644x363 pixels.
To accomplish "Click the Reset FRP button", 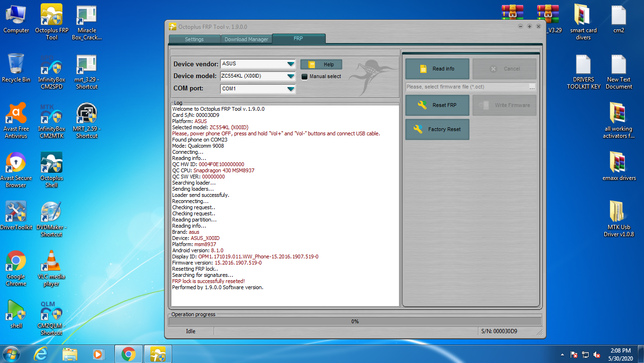I will (x=437, y=105).
